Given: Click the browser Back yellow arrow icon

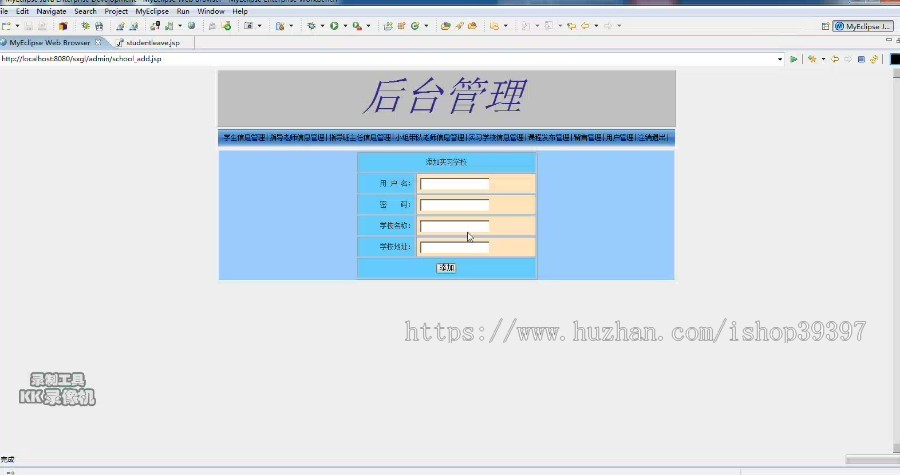Looking at the screenshot, I should (x=835, y=59).
